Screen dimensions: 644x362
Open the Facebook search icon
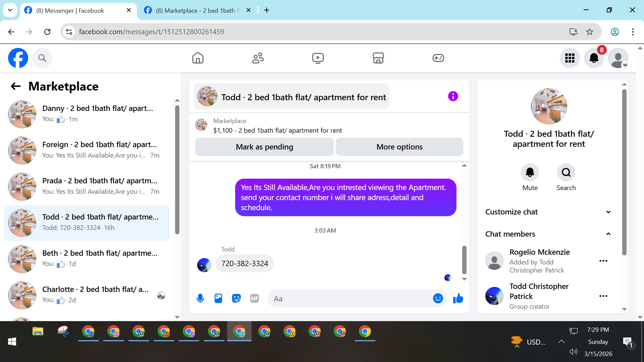click(x=42, y=58)
